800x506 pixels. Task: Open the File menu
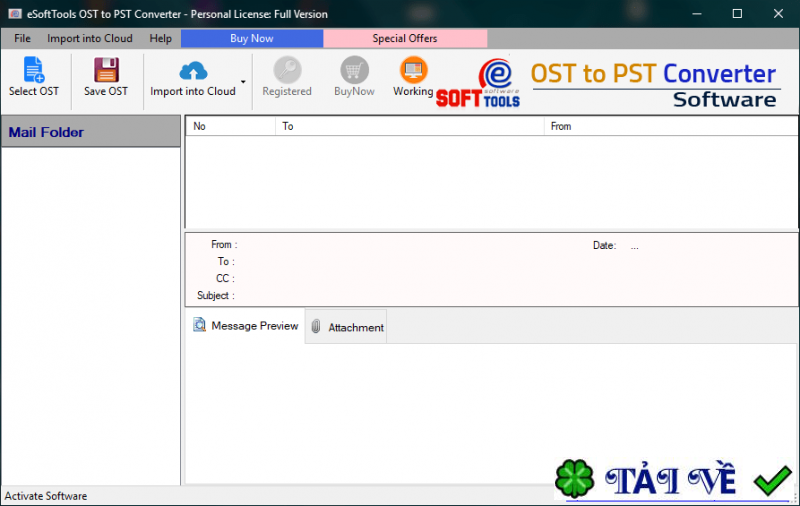click(x=22, y=38)
